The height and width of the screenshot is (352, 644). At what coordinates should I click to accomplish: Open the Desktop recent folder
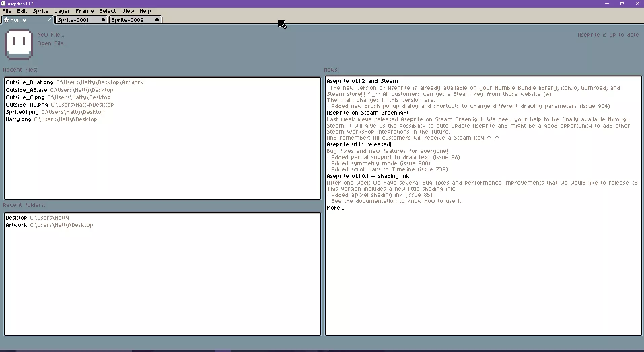point(16,218)
